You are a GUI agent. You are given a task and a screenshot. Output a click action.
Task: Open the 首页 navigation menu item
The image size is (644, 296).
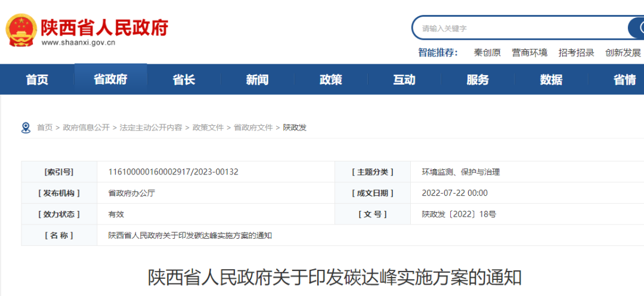[x=37, y=80]
